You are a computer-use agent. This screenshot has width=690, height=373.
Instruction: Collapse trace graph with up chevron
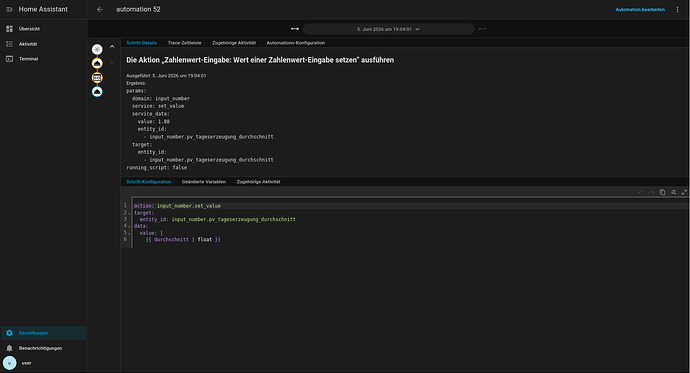point(112,47)
